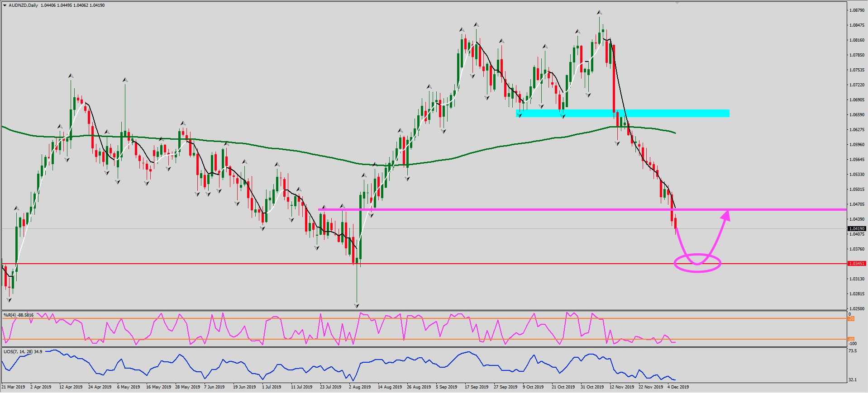This screenshot has height=393, width=868.
Task: Click the 11 Jul 2019 date label
Action: click(x=301, y=387)
